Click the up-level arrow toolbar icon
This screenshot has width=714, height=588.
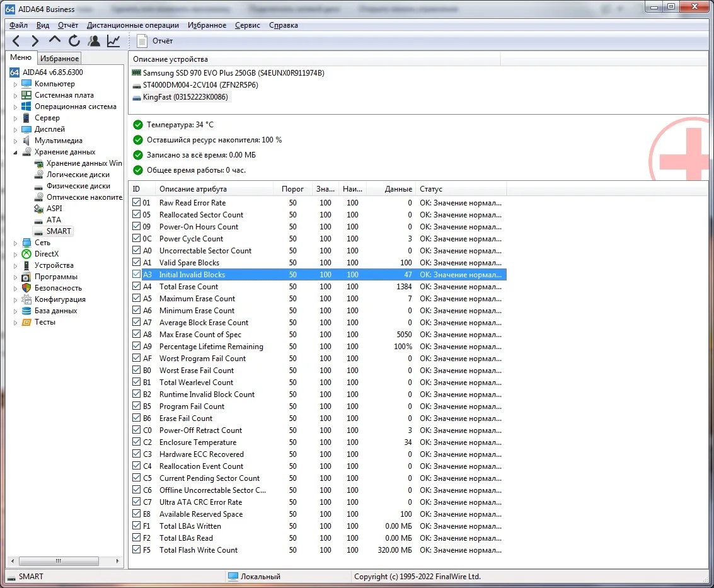(55, 40)
